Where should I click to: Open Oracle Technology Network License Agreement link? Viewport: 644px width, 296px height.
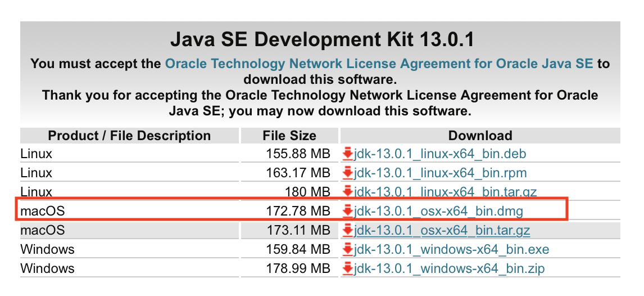click(379, 64)
